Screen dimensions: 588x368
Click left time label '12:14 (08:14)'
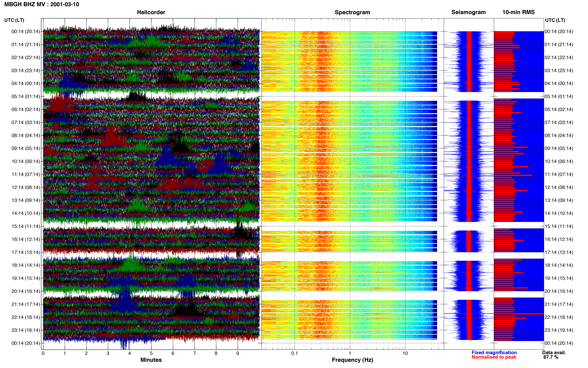[26, 187]
